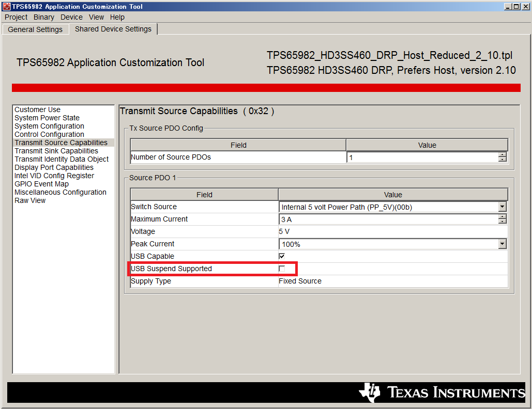The image size is (532, 409).
Task: Close the application window
Action: point(525,6)
